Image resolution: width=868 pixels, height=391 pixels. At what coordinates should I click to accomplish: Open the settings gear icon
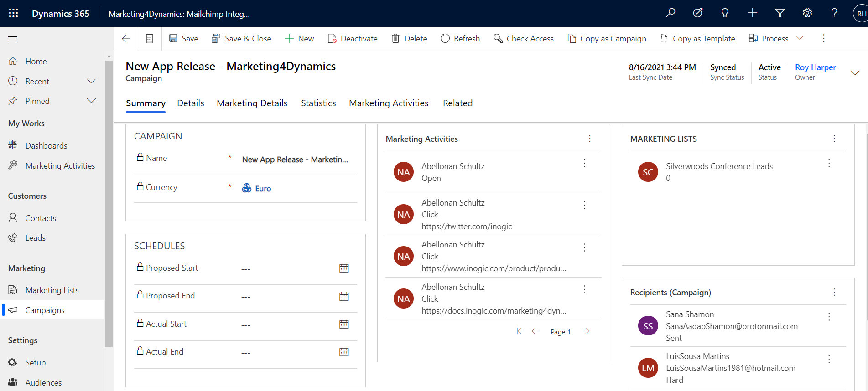tap(807, 13)
